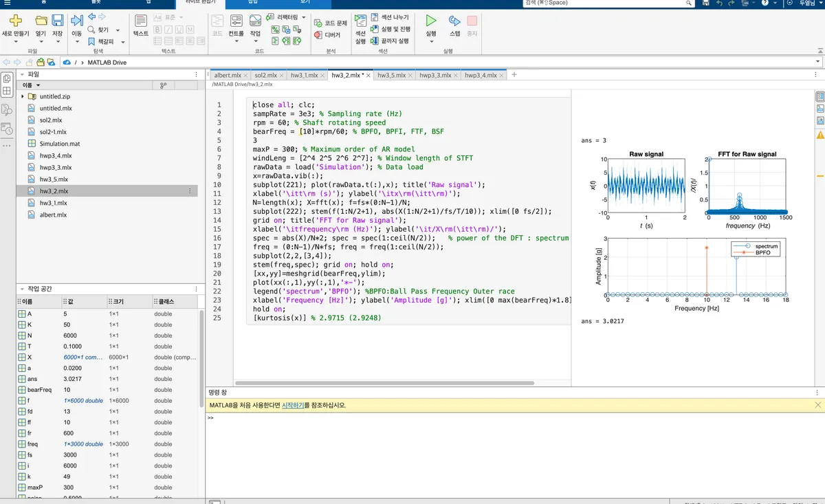Image resolution: width=825 pixels, height=504 pixels.
Task: Collapse the 작업 공간 (Workspace) panel
Action: (x=21, y=289)
